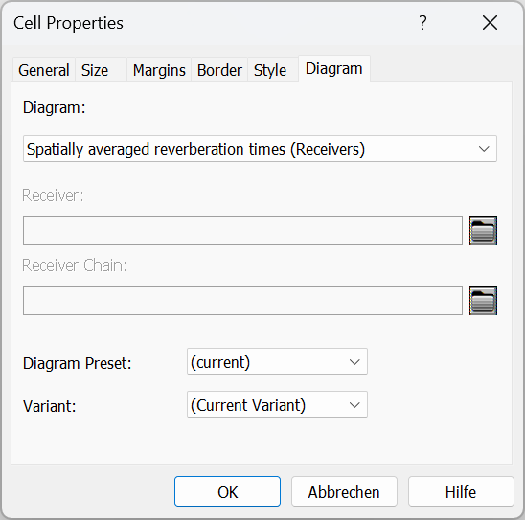The image size is (525, 520).
Task: Open help via the Hilfe button
Action: click(x=461, y=492)
